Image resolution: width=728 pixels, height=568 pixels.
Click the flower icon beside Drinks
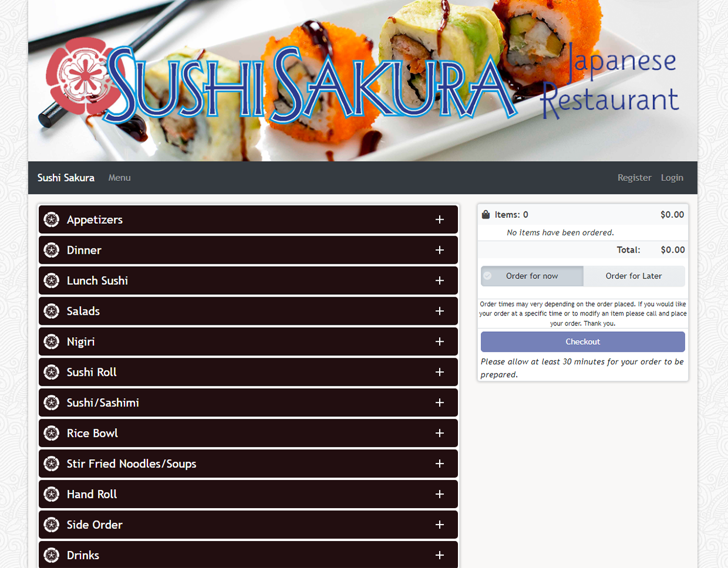click(52, 555)
